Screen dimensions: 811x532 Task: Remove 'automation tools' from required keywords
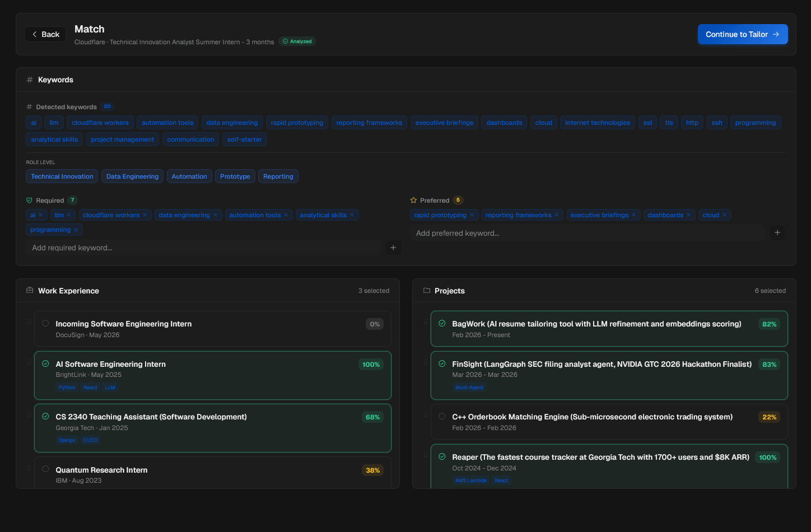pos(286,215)
